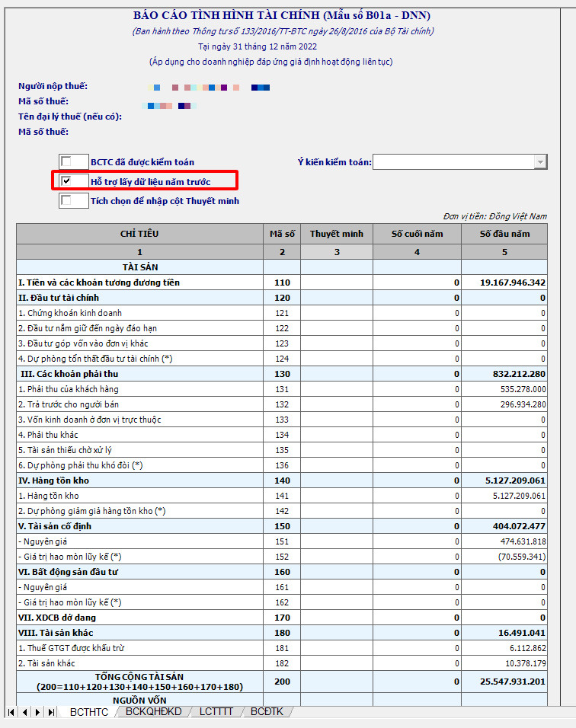Select the BCĐTK sheet tab
Image resolution: width=576 pixels, height=728 pixels.
(266, 712)
